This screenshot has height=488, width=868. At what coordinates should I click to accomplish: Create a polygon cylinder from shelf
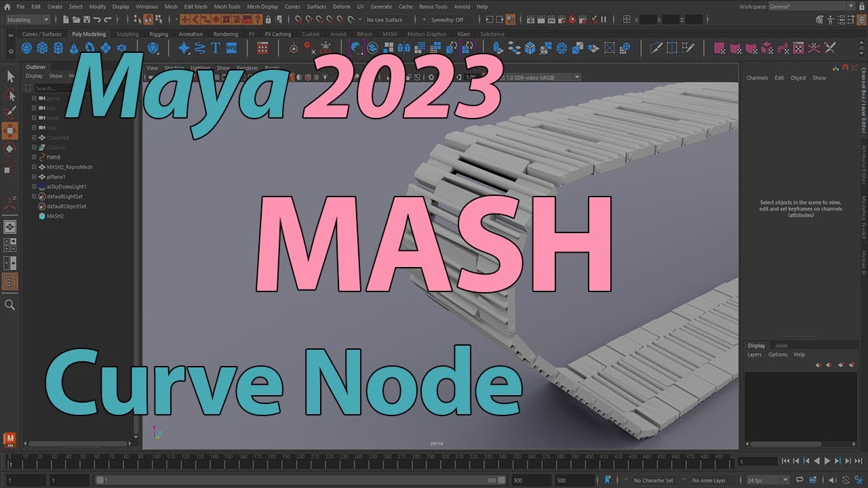pyautogui.click(x=58, y=48)
